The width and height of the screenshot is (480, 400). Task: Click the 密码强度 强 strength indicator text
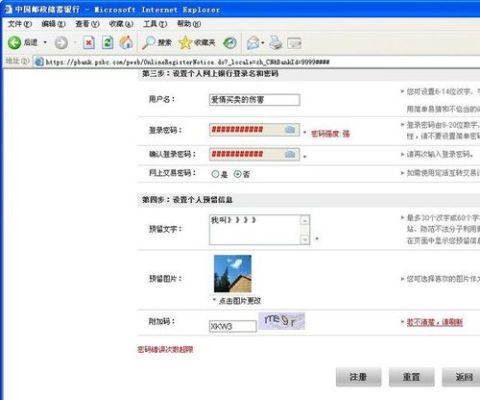(330, 134)
